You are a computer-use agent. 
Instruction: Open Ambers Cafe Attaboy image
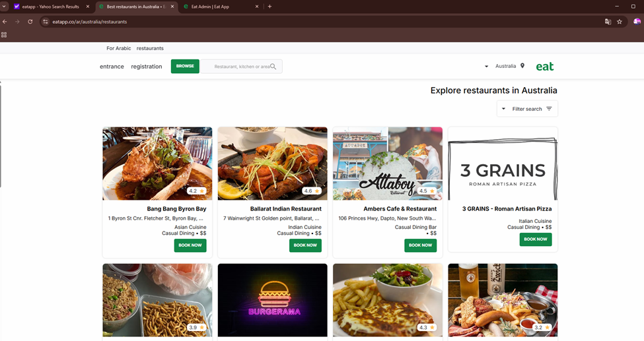point(388,164)
